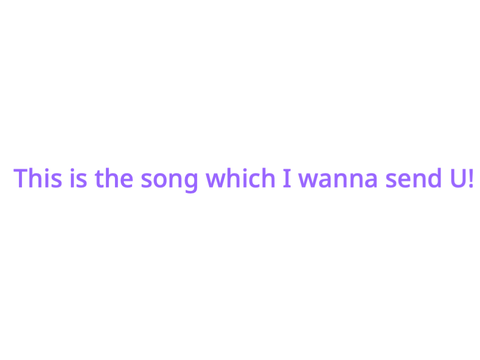Image resolution: width=480 pixels, height=360 pixels.
Task: Select the standalone word "is"
Action: coord(78,178)
